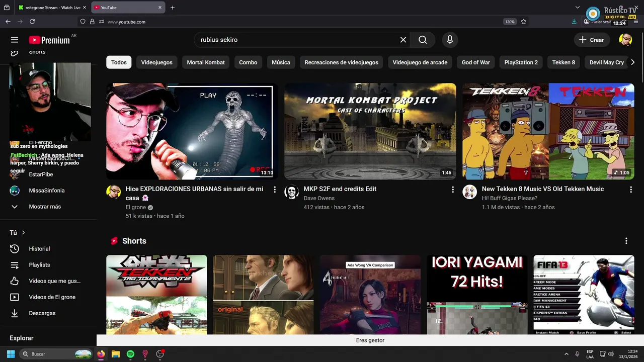Play the Tekken 8 Simpsons thumbnail
Image resolution: width=644 pixels, height=362 pixels.
(548, 131)
